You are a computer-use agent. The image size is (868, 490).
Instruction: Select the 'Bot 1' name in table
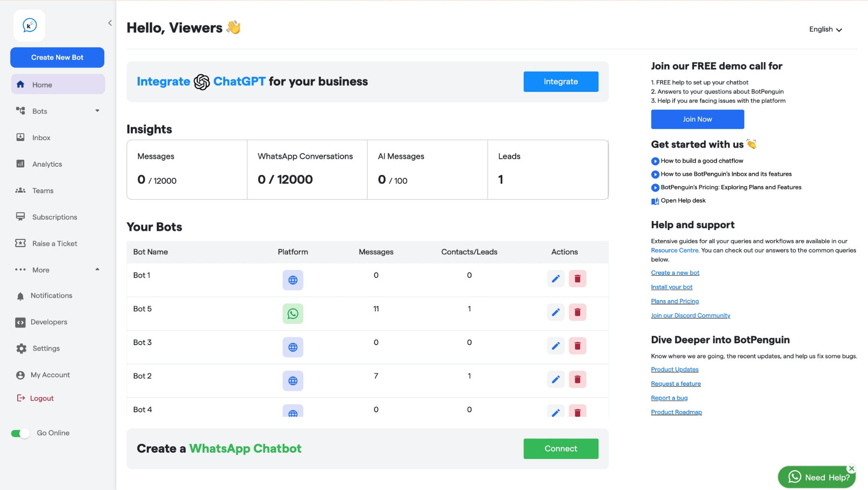click(142, 275)
